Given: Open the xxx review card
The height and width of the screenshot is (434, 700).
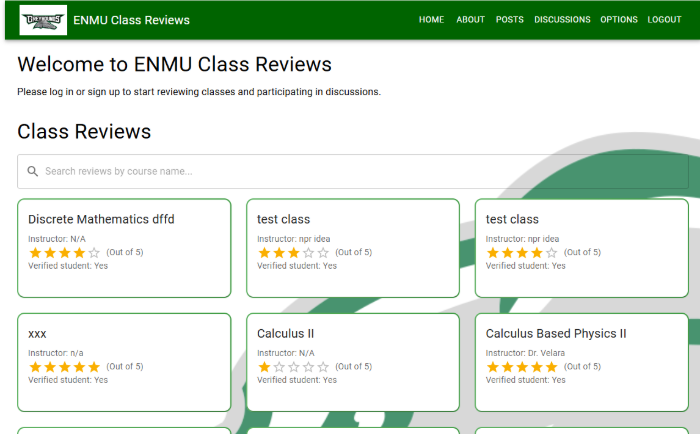Looking at the screenshot, I should (124, 363).
